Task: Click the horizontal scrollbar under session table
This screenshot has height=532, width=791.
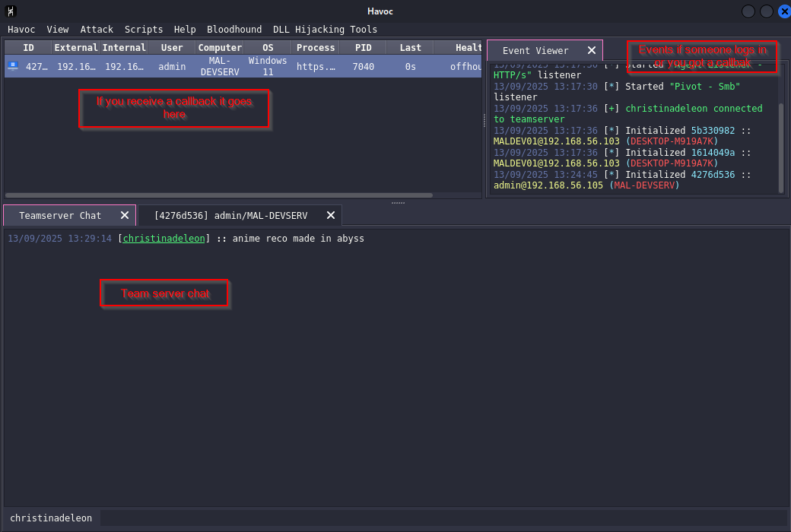Action: point(218,195)
